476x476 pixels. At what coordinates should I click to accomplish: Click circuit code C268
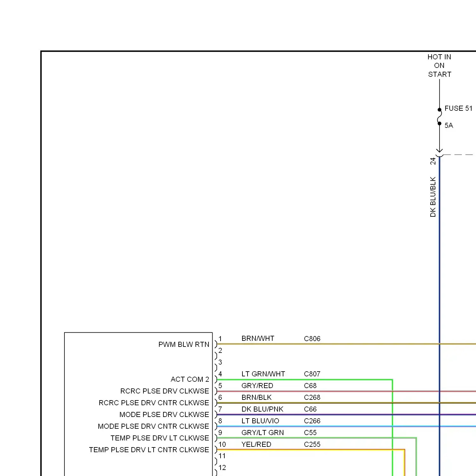coord(312,398)
